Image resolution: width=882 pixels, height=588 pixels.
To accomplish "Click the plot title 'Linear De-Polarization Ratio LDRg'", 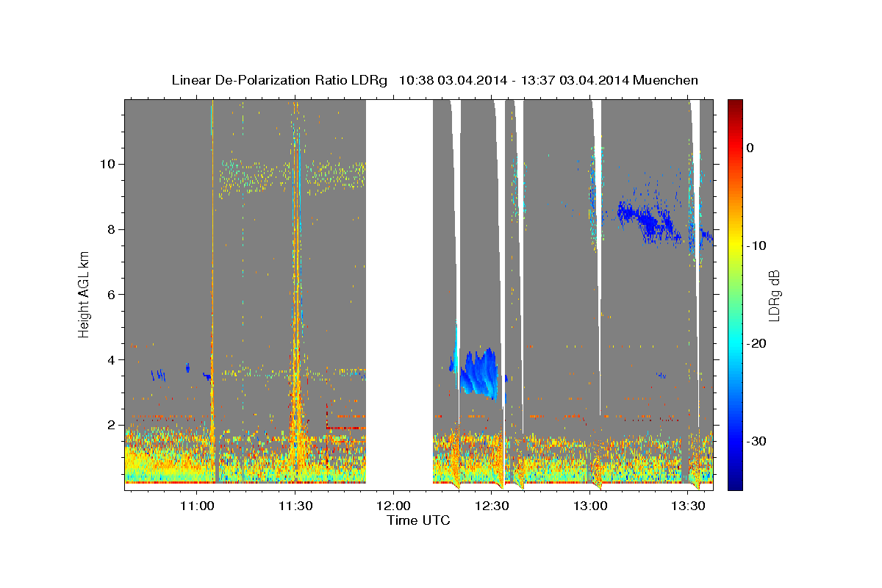I will coord(279,80).
